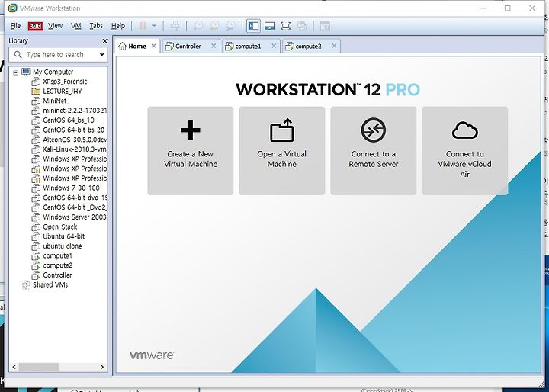549x392 pixels.
Task: Click the revert to snapshot toolbar icon
Action: 214,26
